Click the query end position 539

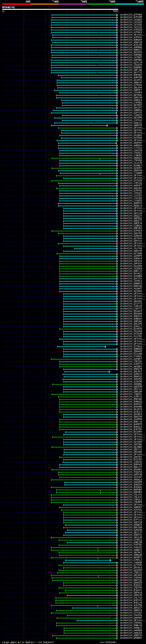tap(115, 11)
